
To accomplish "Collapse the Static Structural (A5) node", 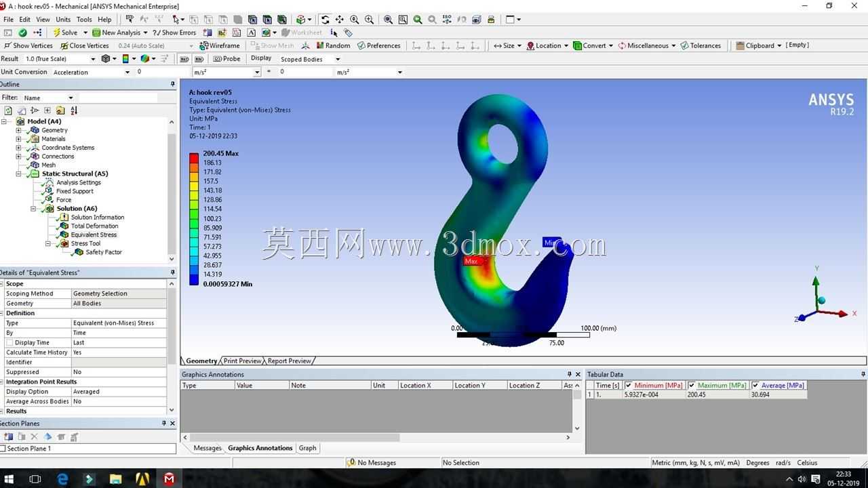I will tap(19, 174).
